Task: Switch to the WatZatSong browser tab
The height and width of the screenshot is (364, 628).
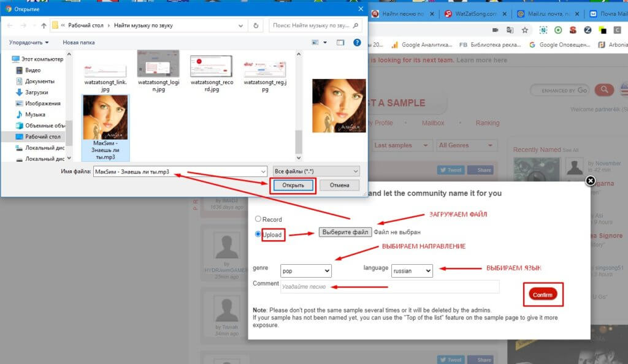Action: [471, 13]
